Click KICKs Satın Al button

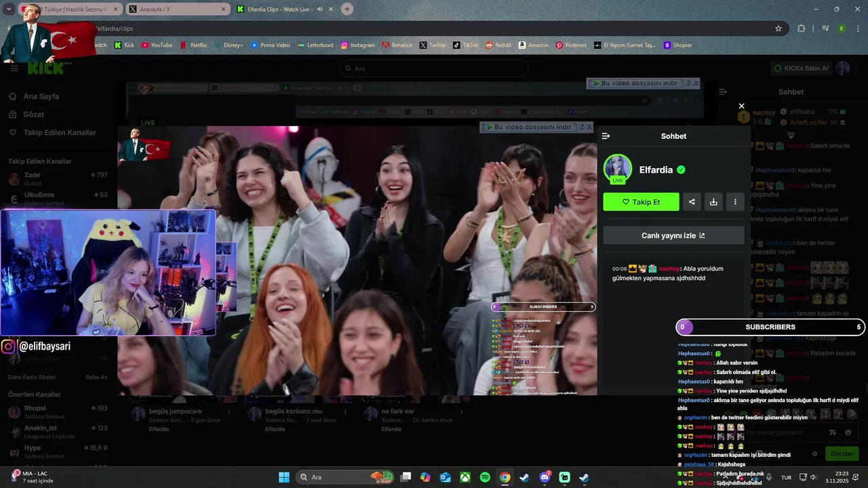coord(801,68)
